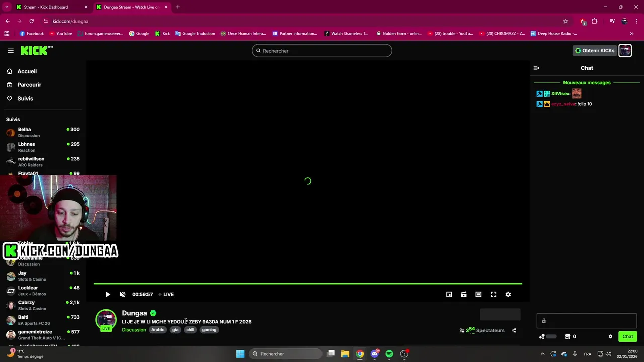Select the Arabic tag
Screen dimensions: 644x362
click(158, 330)
